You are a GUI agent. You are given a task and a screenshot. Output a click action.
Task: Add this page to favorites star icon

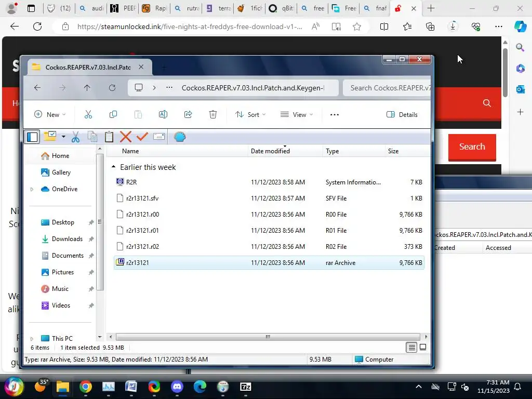[x=356, y=26]
